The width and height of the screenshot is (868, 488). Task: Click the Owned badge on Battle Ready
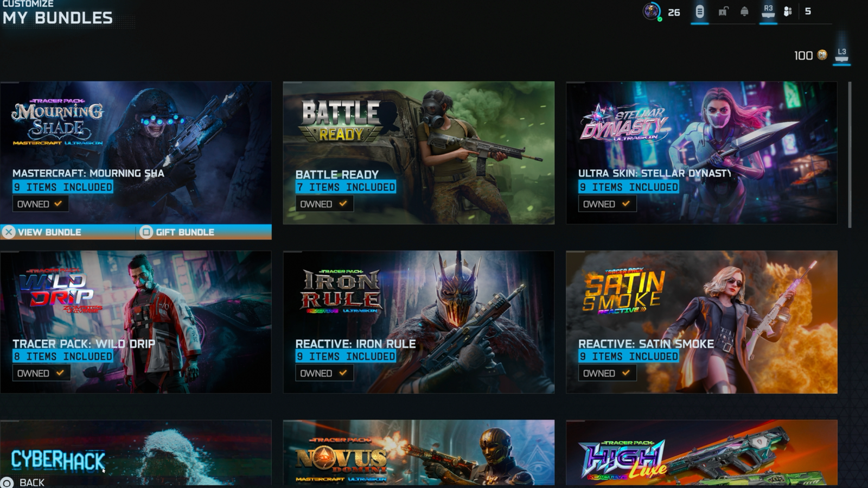point(324,204)
